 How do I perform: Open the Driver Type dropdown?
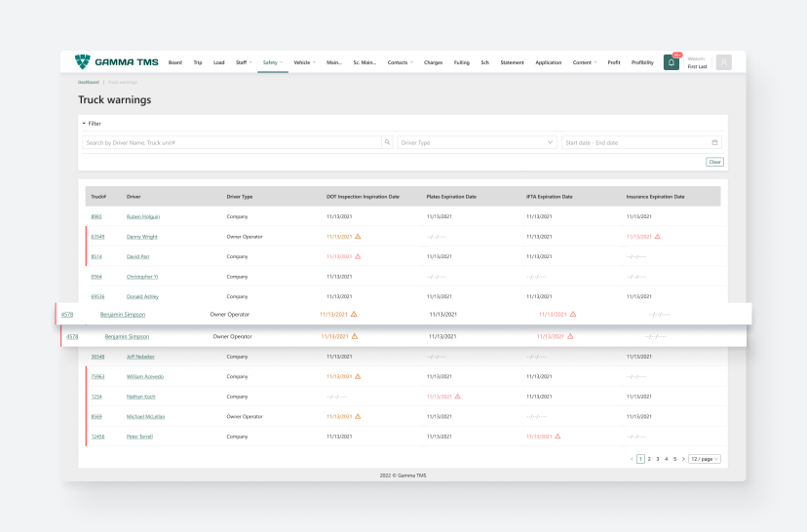click(x=477, y=142)
